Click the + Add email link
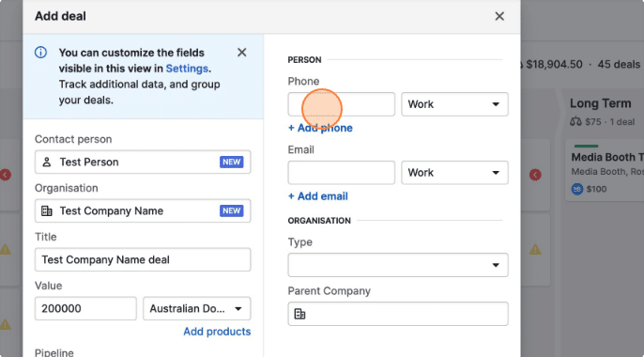 (318, 196)
